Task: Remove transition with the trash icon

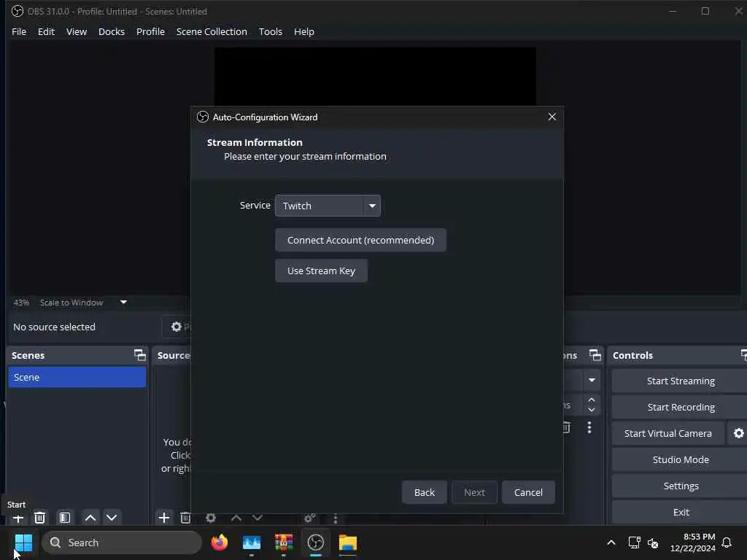Action: (x=566, y=427)
